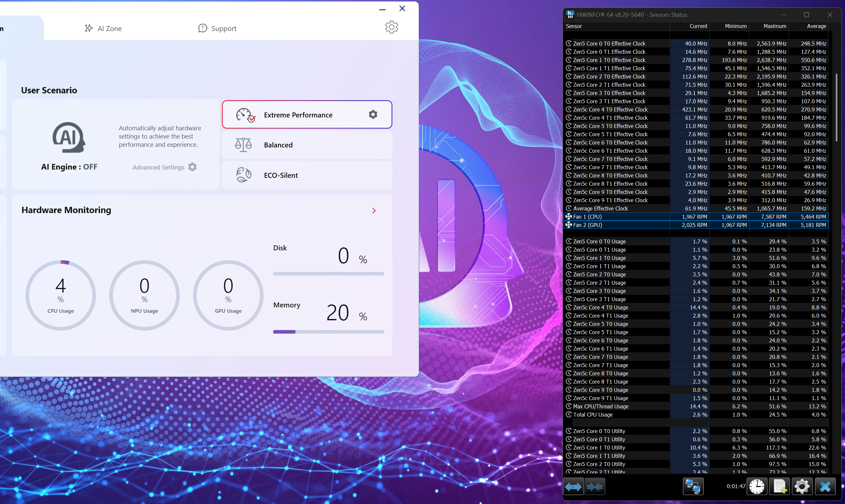Click HWiNFO expand columns arrows icon
The height and width of the screenshot is (504, 845).
[x=574, y=487]
